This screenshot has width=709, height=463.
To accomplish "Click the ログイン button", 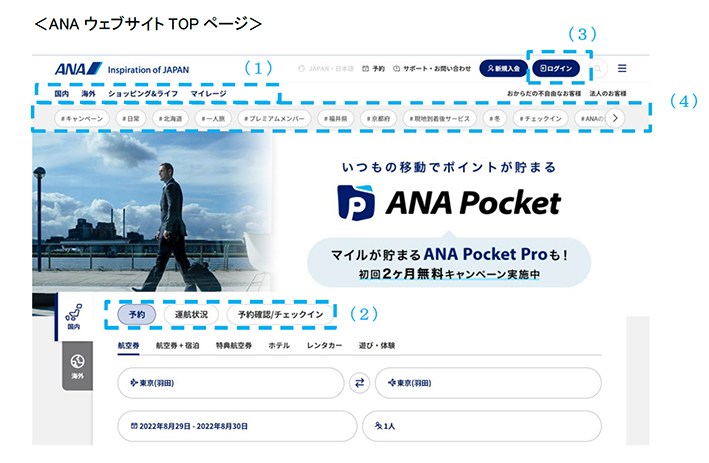I will coord(556,68).
